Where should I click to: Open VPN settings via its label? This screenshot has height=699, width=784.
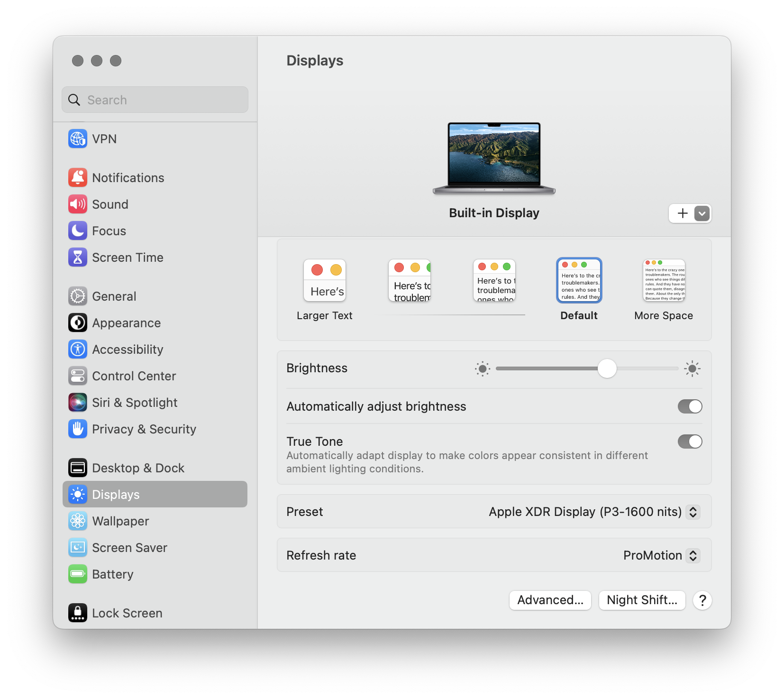point(104,139)
